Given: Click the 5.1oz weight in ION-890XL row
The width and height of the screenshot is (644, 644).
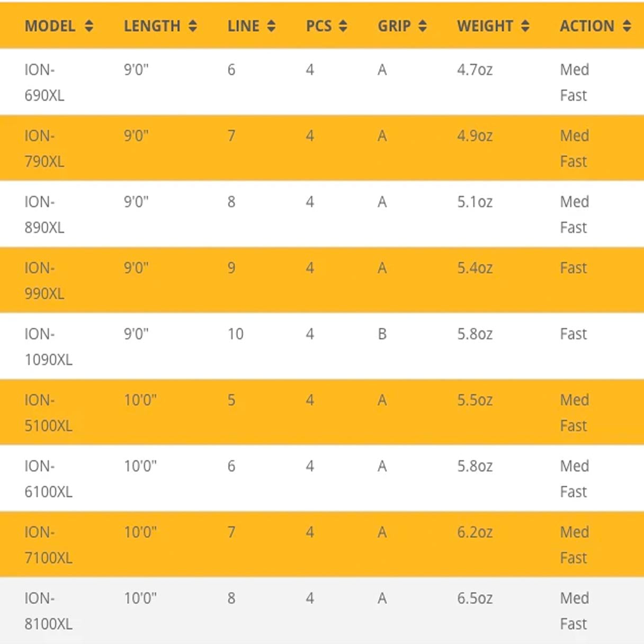Looking at the screenshot, I should coord(475,202).
